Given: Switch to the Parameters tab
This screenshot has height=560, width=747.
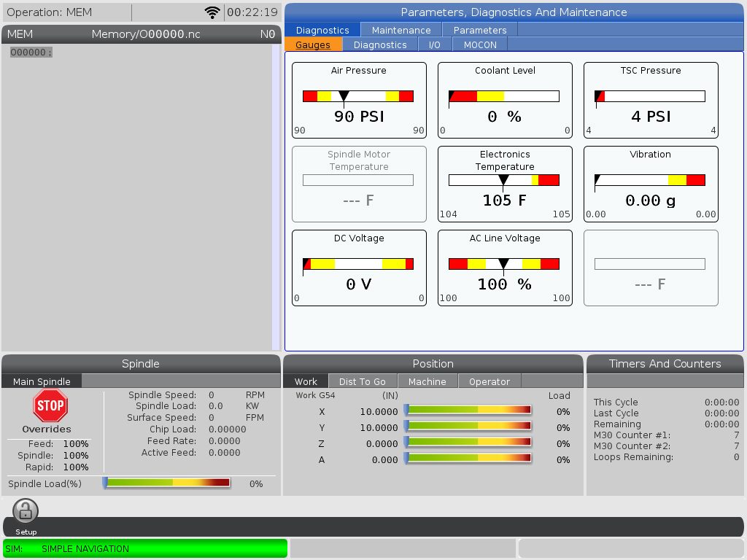Looking at the screenshot, I should (x=479, y=30).
